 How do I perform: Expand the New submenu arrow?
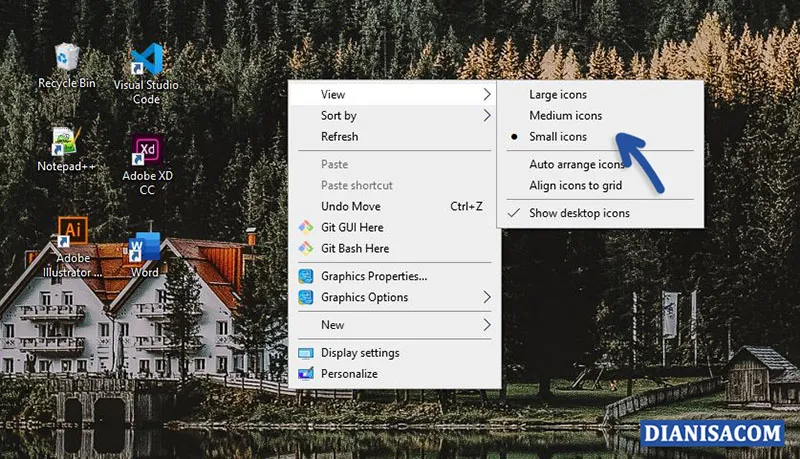pos(487,325)
